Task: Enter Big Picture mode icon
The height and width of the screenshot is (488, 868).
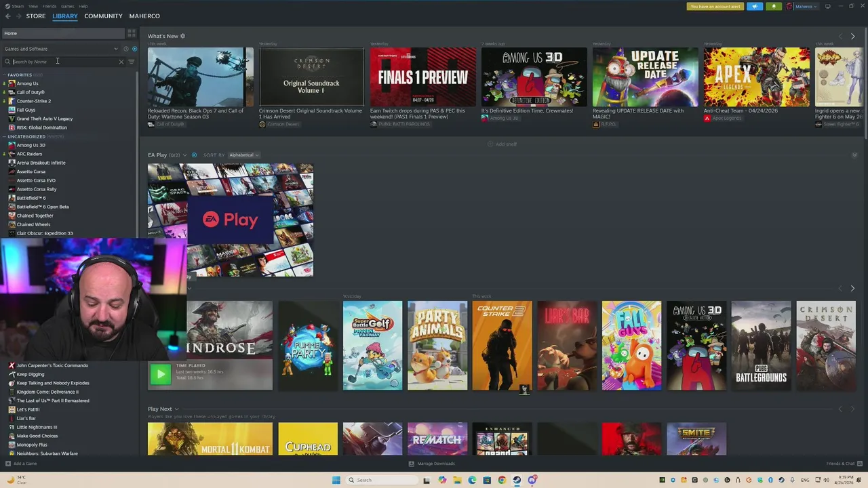Action: (827, 6)
